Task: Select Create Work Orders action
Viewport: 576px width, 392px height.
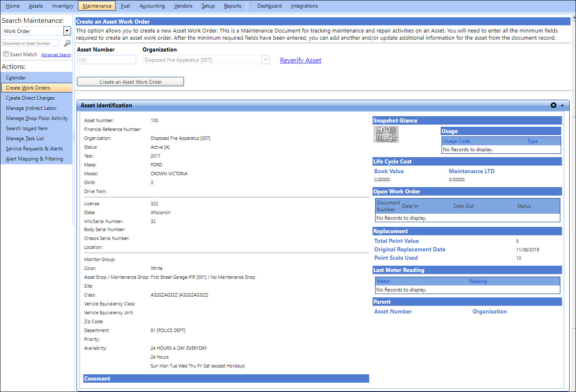Action: point(36,88)
